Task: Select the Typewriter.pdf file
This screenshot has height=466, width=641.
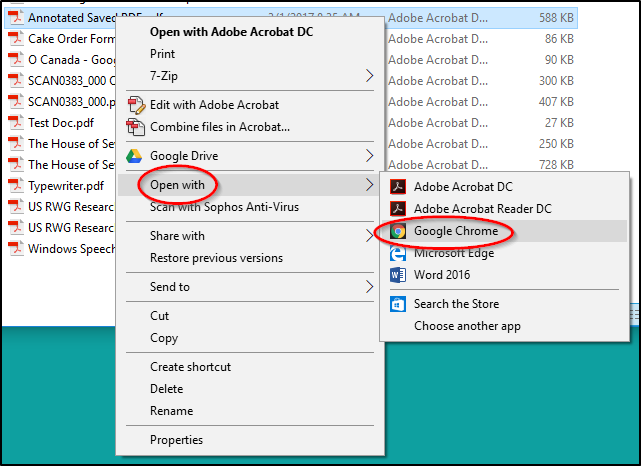Action: coord(66,186)
